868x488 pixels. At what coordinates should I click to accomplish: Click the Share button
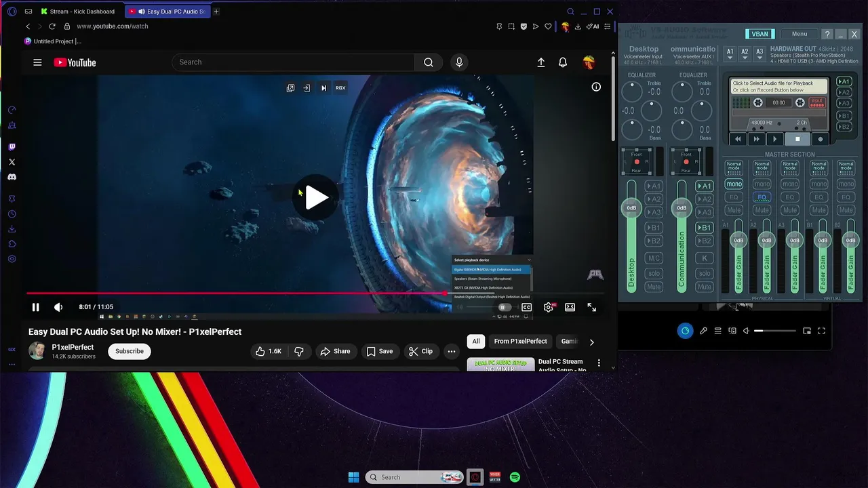335,351
